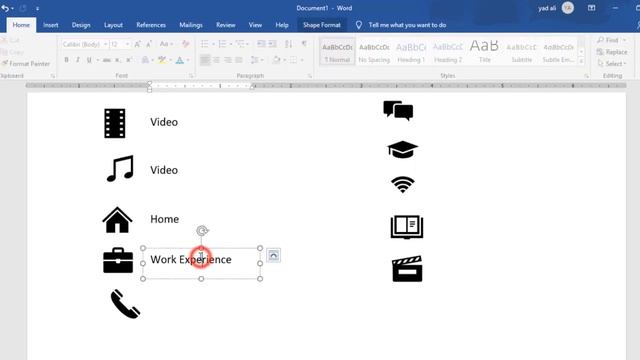Expand the Styles gallery More arrow
This screenshot has height=360, width=640.
(x=581, y=61)
